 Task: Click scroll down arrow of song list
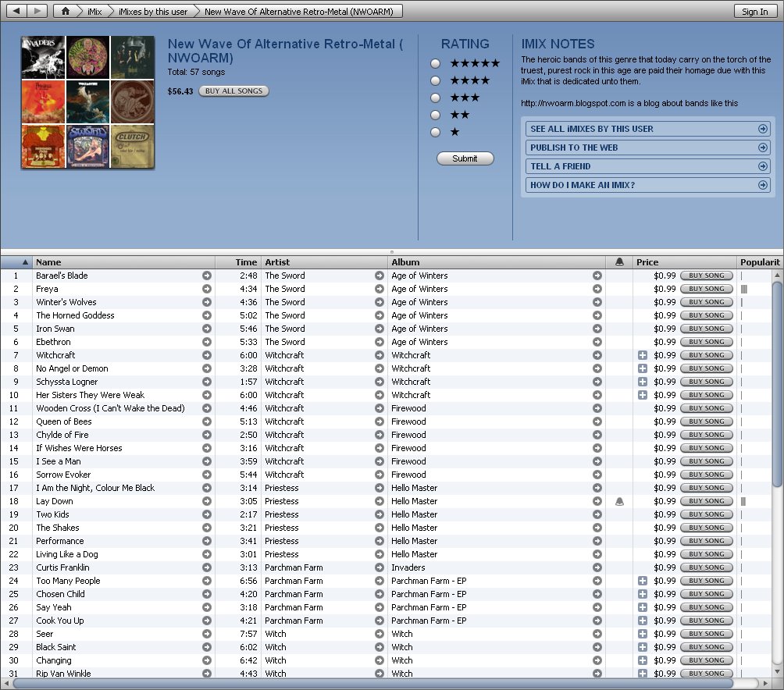coord(777,672)
